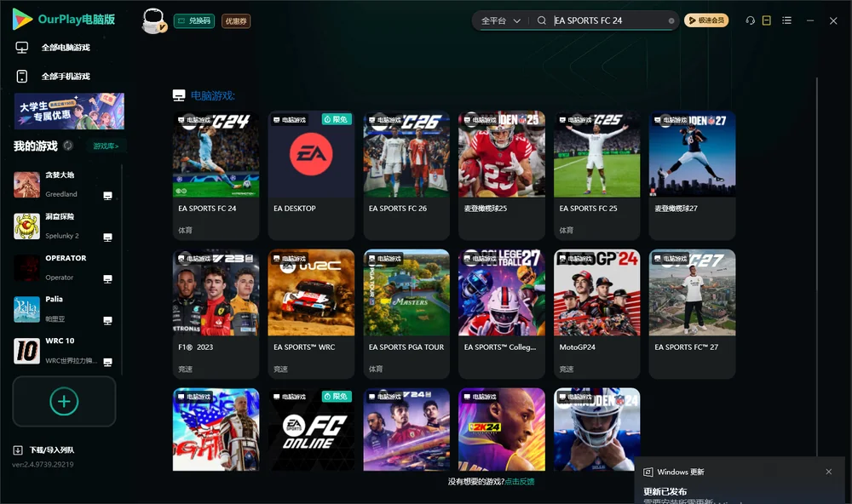Open EA SPORTS FC 26 game card
The width and height of the screenshot is (852, 504).
click(406, 175)
